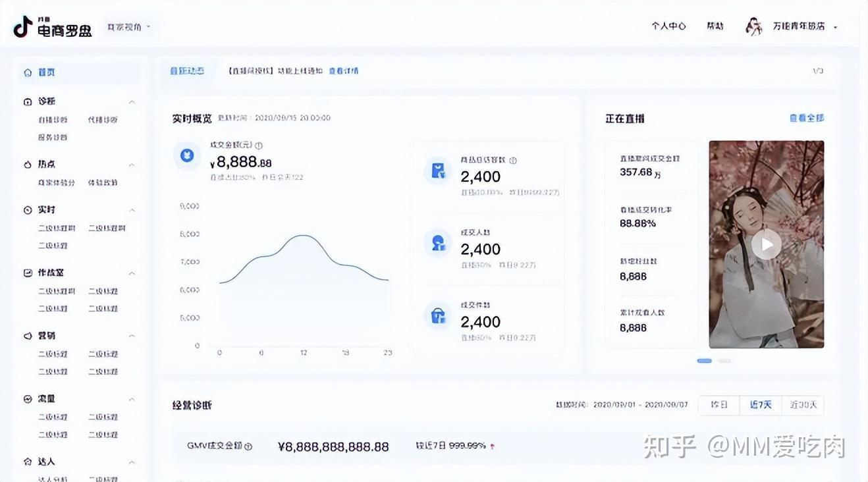The height and width of the screenshot is (482, 868).
Task: Click the home icon beside 首页
Action: click(x=28, y=72)
